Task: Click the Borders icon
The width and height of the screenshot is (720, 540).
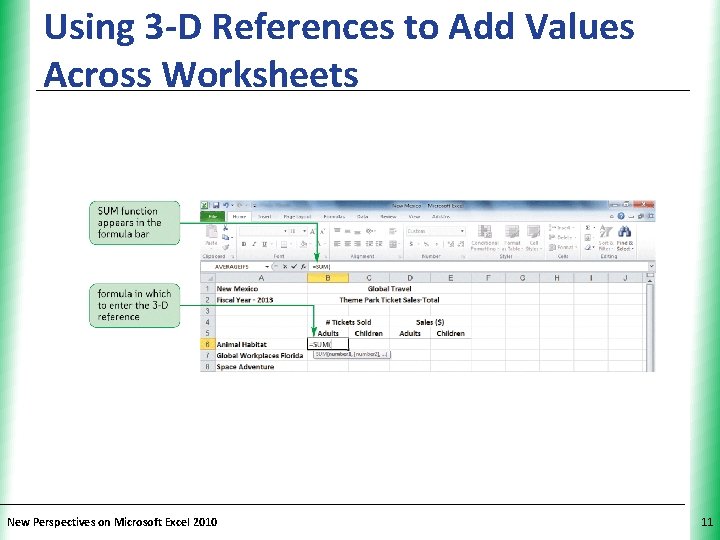Action: point(284,244)
